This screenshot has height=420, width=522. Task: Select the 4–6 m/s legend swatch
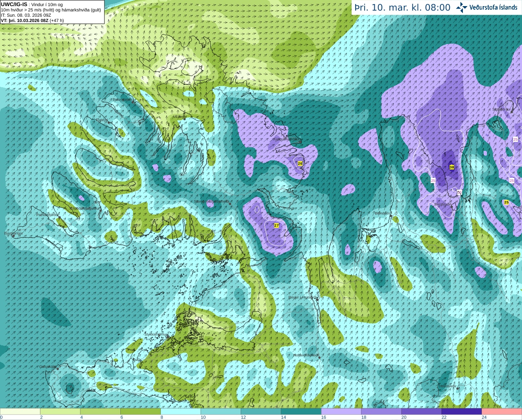[100, 411]
